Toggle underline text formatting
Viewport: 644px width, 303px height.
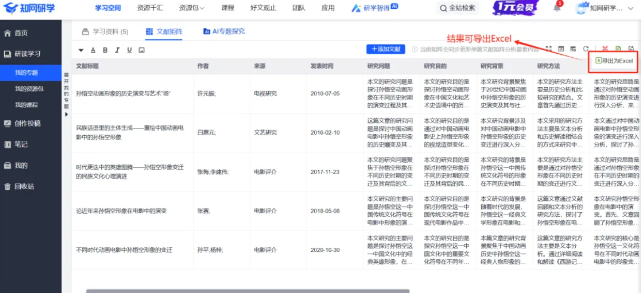[x=129, y=50]
